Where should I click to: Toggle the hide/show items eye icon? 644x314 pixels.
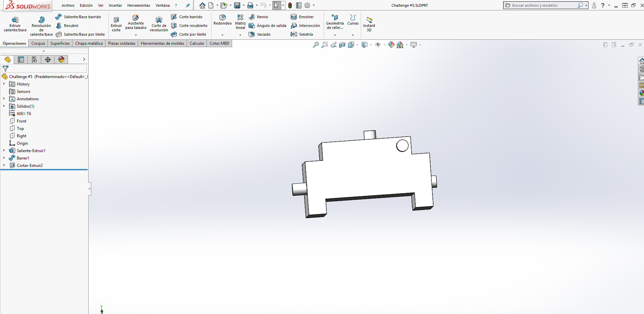point(378,45)
